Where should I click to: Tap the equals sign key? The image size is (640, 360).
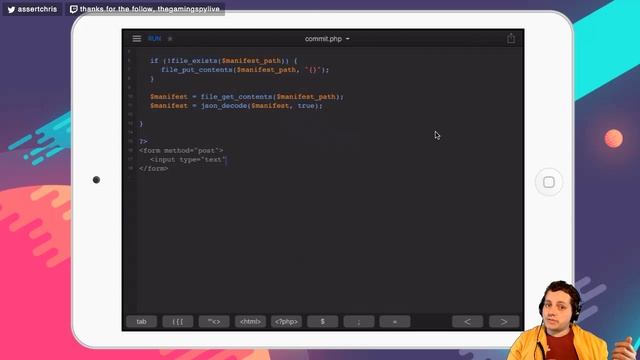tap(395, 322)
